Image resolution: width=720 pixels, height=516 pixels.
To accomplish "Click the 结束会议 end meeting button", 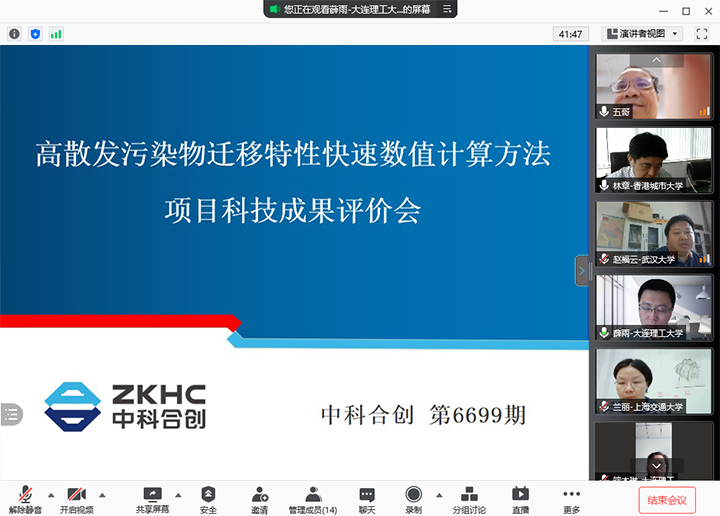I will pos(667,500).
